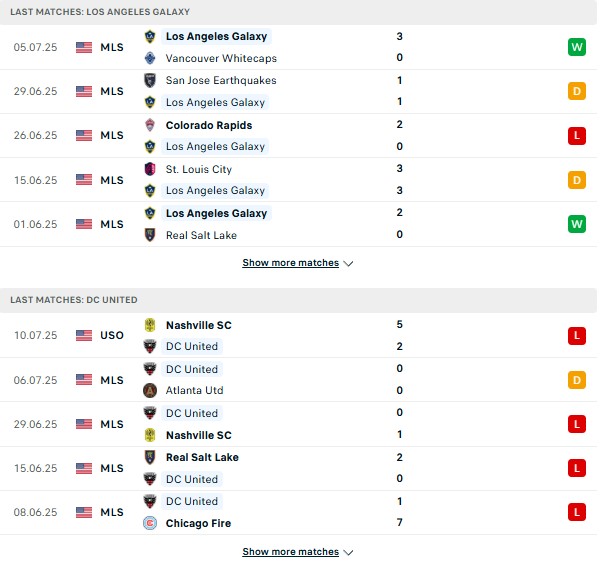Open the Los Angeles Galaxy vs Vancouver Whitecaps match
The image size is (600, 565).
[298, 47]
